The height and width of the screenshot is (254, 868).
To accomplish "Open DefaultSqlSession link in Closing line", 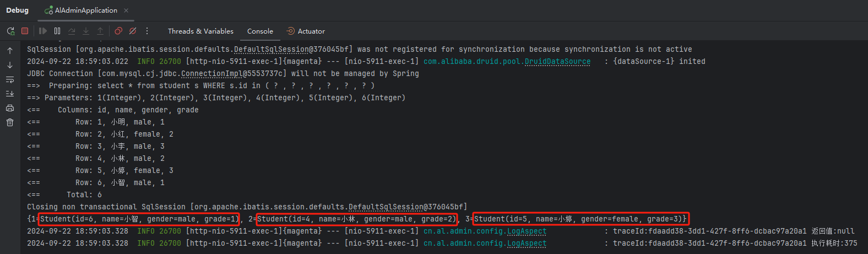I will 386,207.
